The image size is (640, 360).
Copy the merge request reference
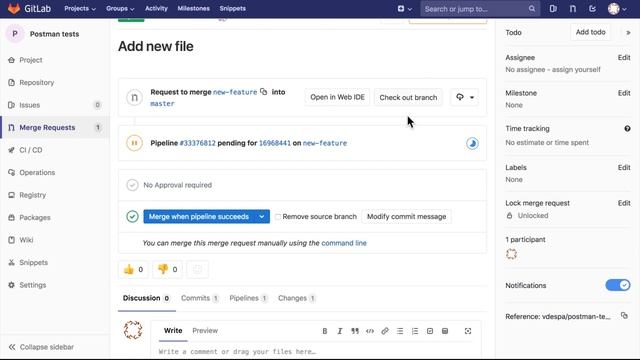click(x=624, y=316)
